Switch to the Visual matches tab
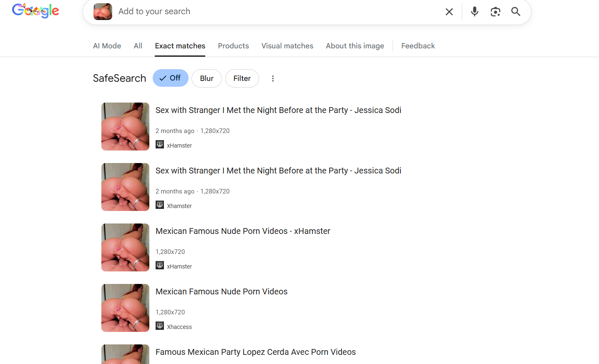 [287, 46]
